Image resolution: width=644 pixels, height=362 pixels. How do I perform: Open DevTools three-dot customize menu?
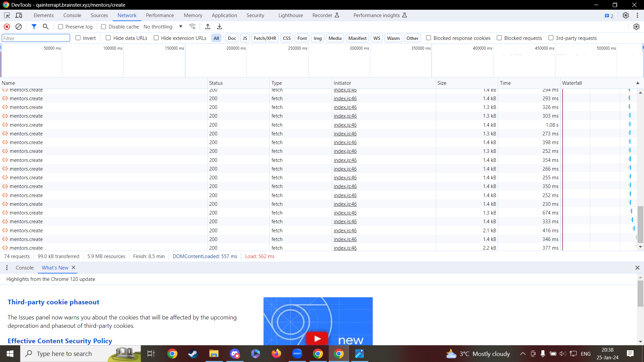(637, 15)
